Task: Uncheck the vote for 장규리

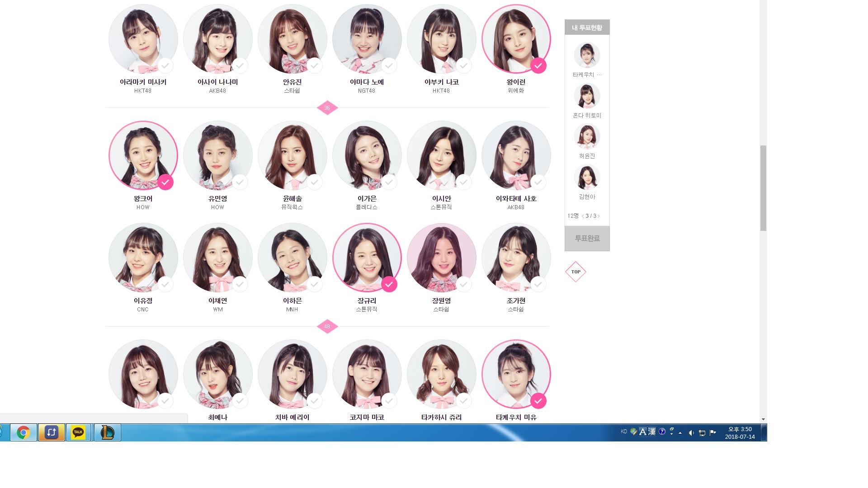Action: tap(389, 284)
